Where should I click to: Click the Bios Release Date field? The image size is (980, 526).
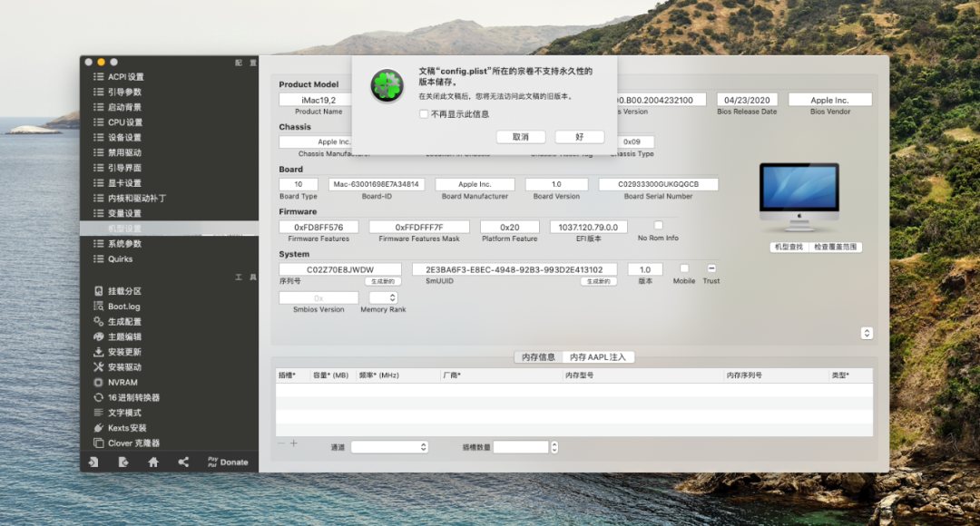pyautogui.click(x=747, y=100)
